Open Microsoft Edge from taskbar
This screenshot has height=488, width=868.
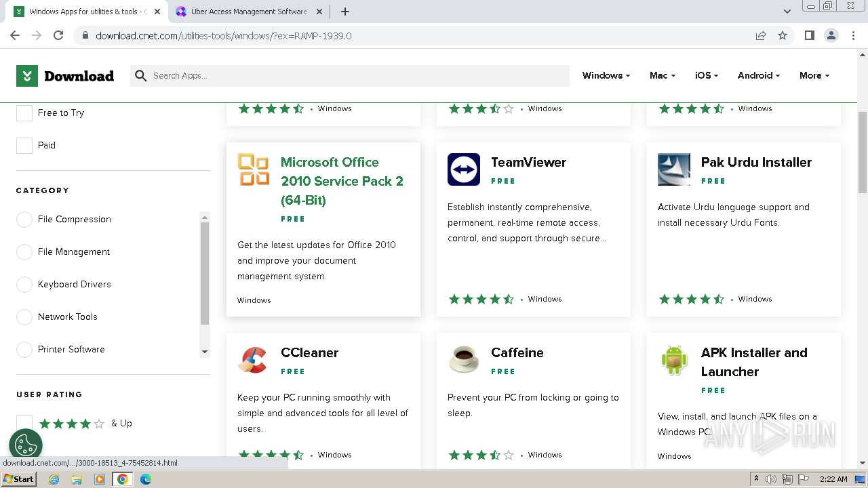point(146,479)
